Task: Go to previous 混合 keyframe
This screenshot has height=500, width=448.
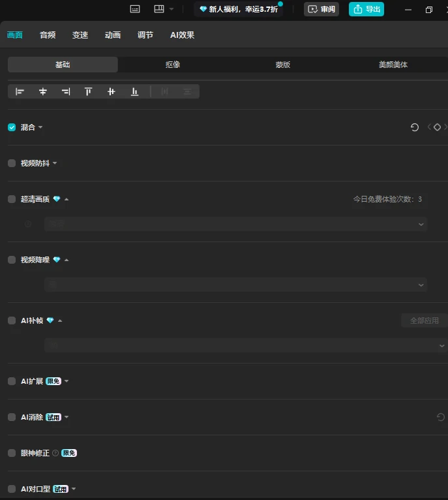Action: pyautogui.click(x=429, y=127)
